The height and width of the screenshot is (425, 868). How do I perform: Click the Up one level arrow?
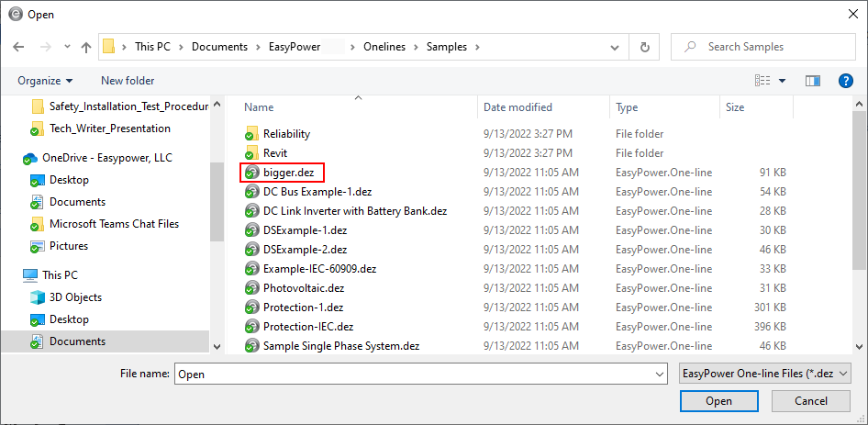86,47
